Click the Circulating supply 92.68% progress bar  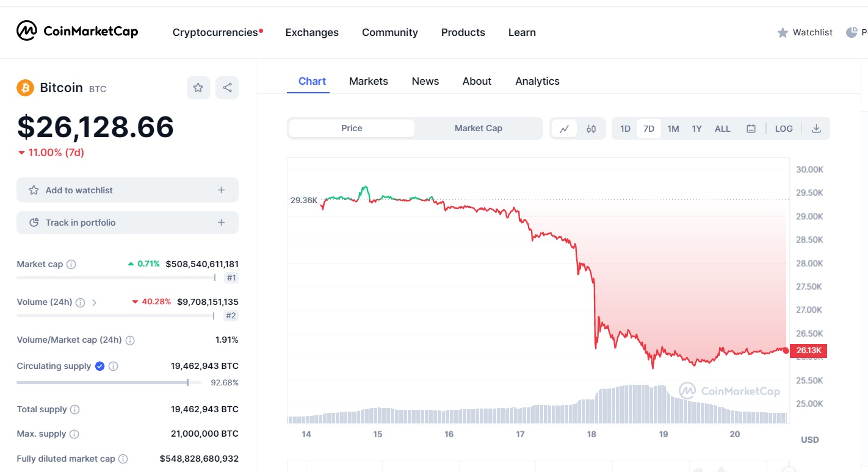(110, 382)
